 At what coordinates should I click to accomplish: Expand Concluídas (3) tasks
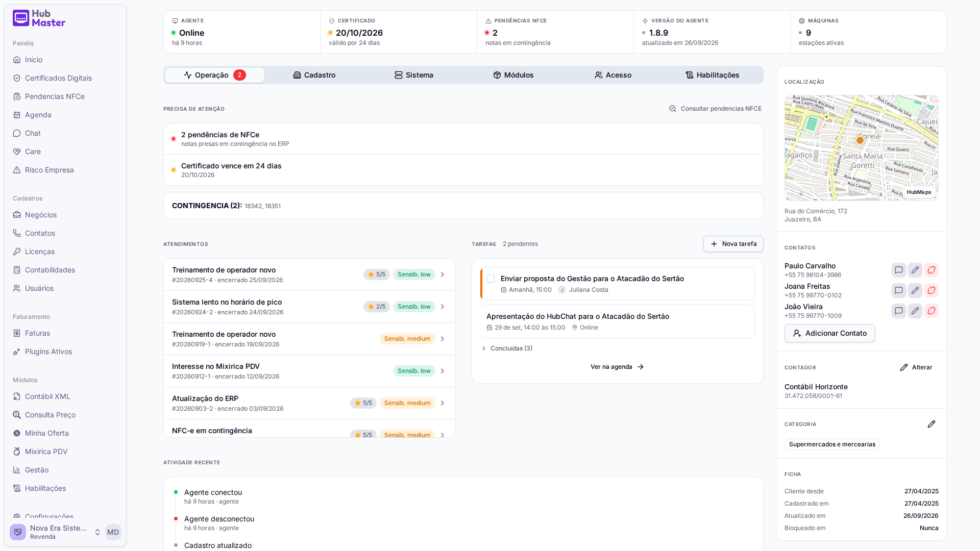tap(507, 348)
